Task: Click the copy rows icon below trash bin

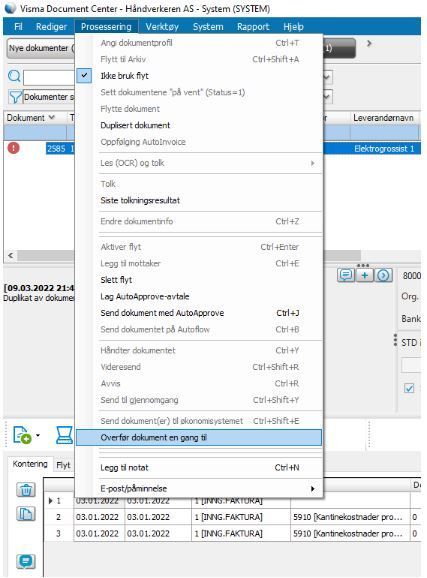Action: (x=25, y=514)
